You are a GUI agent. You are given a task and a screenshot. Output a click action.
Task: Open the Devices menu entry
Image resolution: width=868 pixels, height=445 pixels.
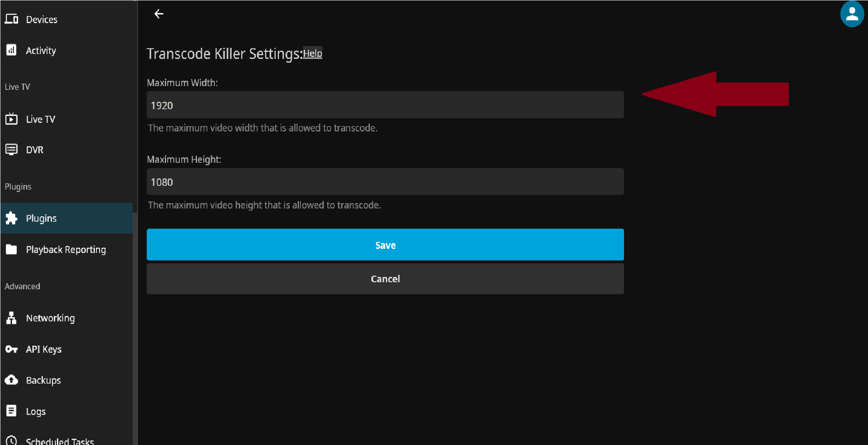[x=66, y=19]
